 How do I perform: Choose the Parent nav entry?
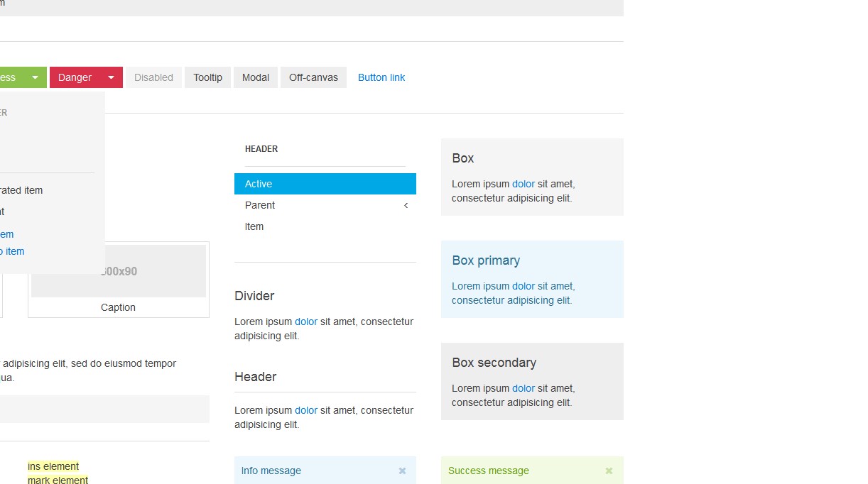260,205
